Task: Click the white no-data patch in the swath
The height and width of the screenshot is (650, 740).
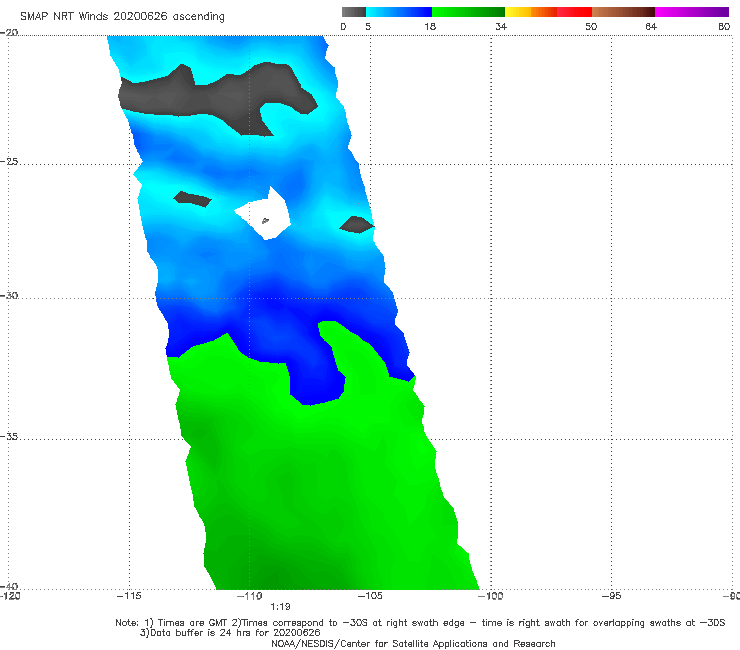Action: [x=265, y=215]
